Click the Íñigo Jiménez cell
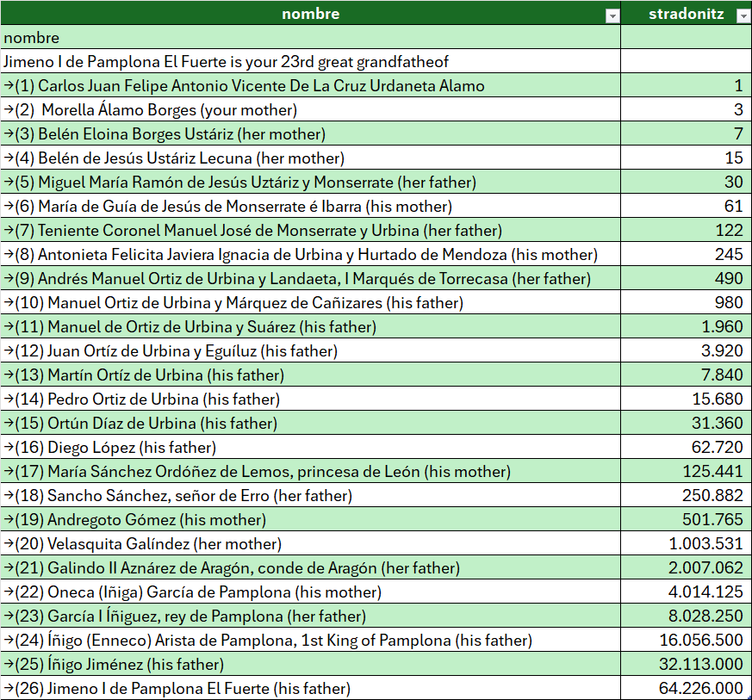 point(311,664)
